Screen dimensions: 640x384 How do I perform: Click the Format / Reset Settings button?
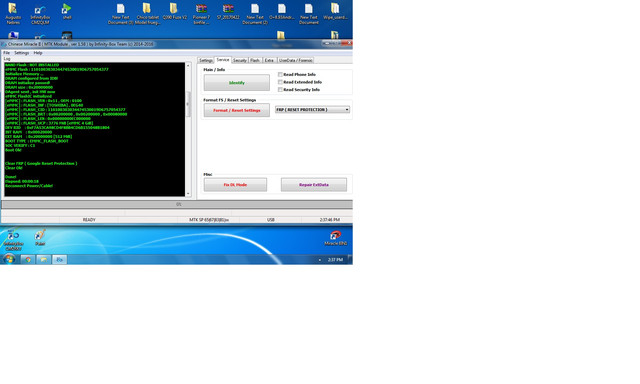237,110
